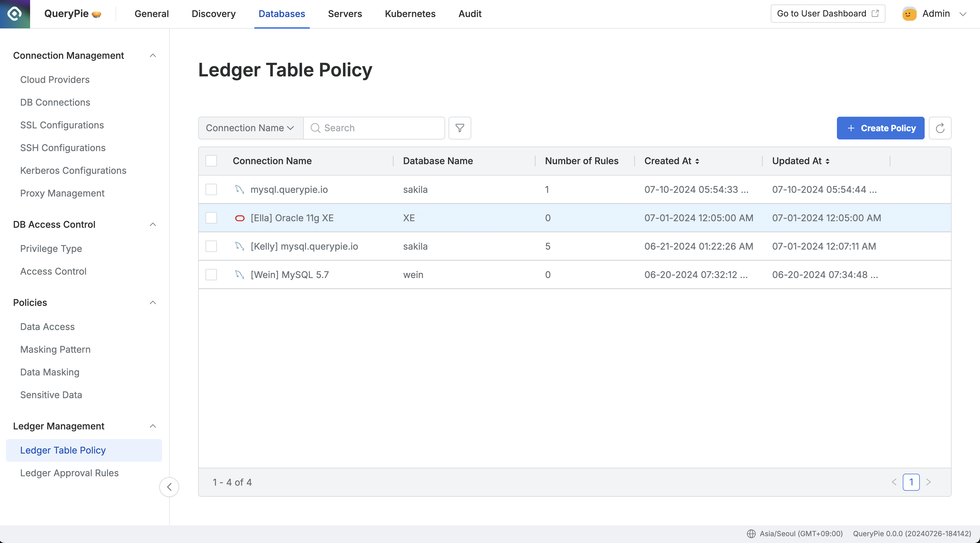This screenshot has width=980, height=543.
Task: Open the Audit tab
Action: pos(470,14)
